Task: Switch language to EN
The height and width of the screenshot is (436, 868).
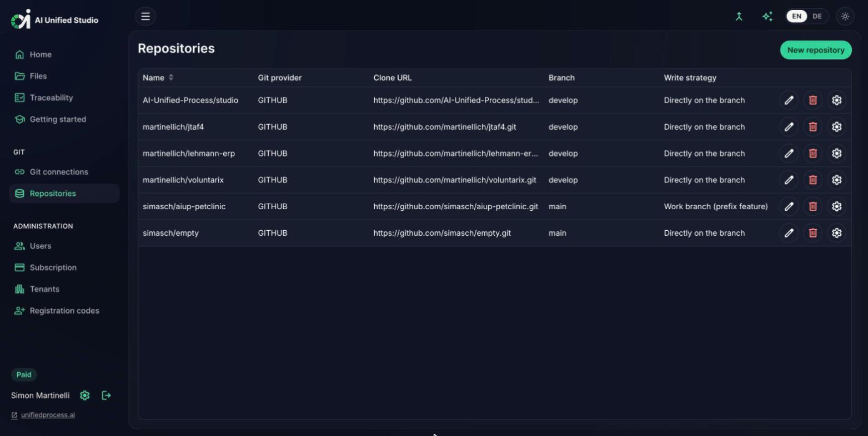Action: (x=796, y=16)
